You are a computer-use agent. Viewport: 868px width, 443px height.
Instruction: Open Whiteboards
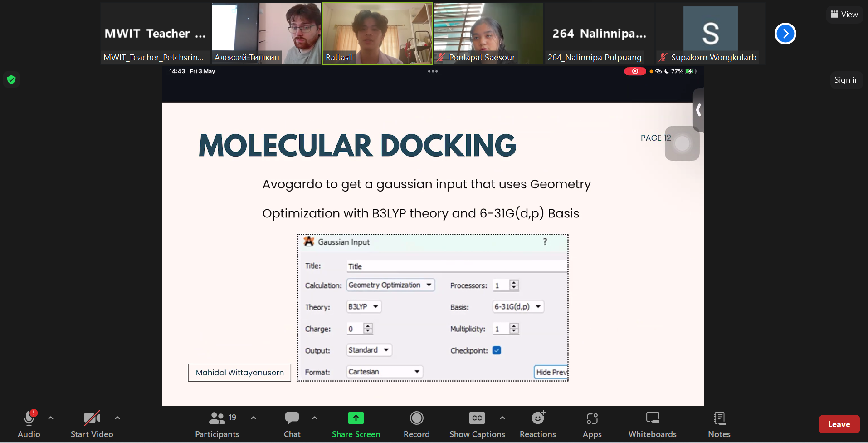[652, 418]
